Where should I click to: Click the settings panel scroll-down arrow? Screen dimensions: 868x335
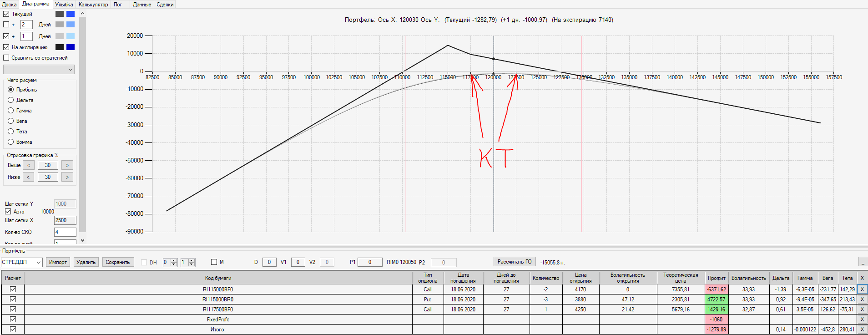[x=82, y=240]
